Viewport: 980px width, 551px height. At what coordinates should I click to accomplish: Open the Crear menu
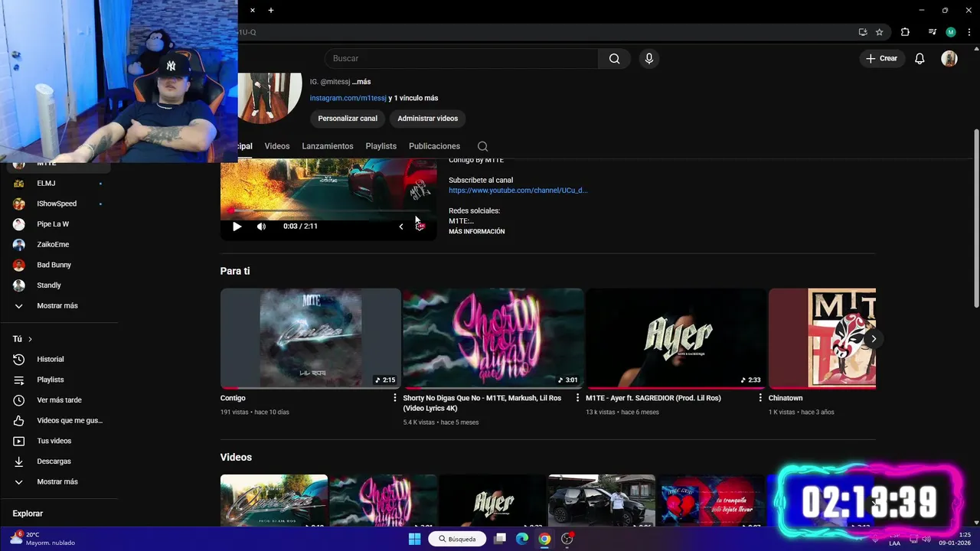pos(881,58)
